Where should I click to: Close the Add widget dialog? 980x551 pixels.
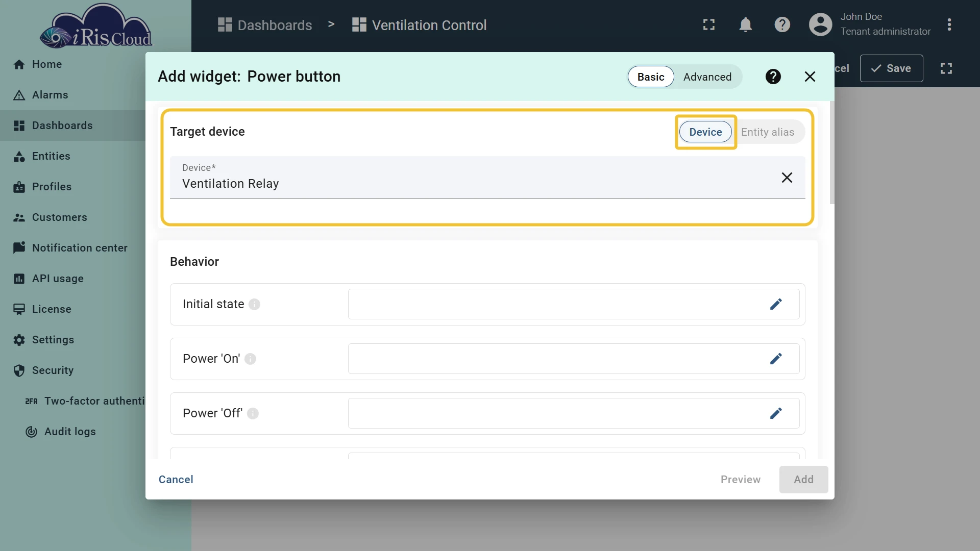click(810, 77)
